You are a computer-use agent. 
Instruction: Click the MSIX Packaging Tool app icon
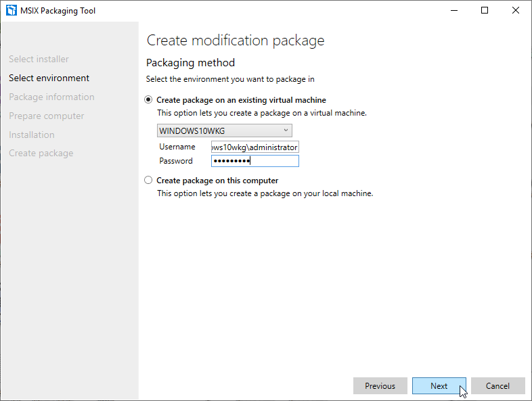(11, 10)
